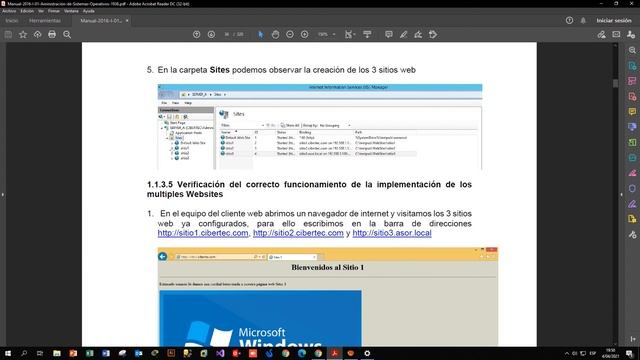Open the green Scan tool in the right panel
Image resolution: width=640 pixels, height=360 pixels.
coord(632,142)
